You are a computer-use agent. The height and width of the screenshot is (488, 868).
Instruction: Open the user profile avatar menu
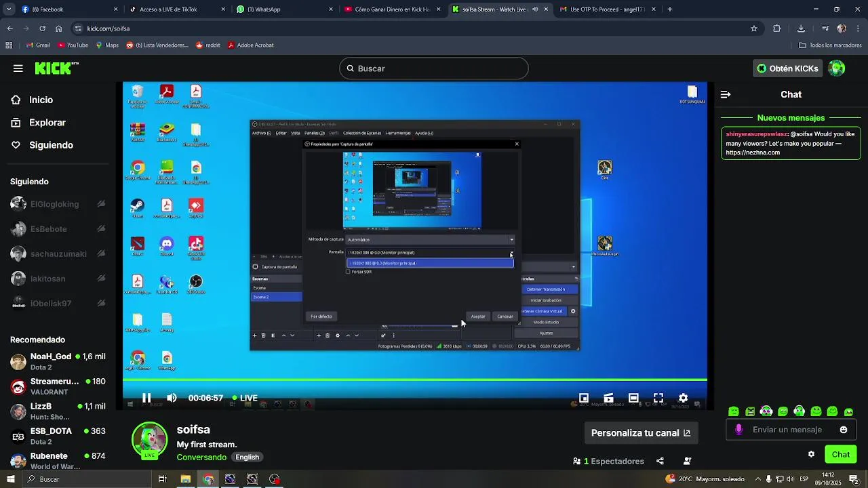[x=837, y=68]
